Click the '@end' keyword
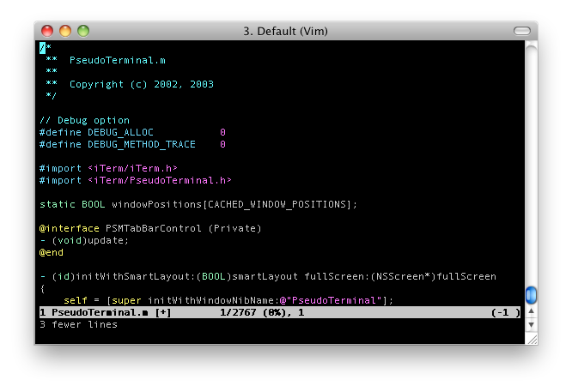This screenshot has width=572, height=392. point(52,252)
